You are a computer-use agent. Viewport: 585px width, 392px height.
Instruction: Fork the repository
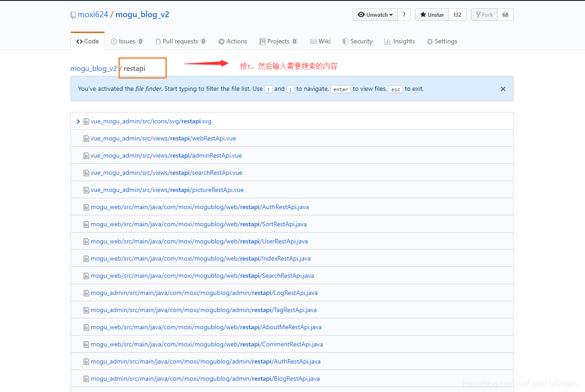coord(484,14)
